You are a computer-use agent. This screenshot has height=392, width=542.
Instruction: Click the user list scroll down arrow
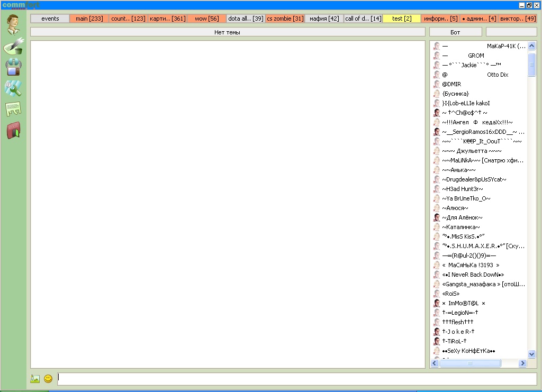pyautogui.click(x=532, y=354)
